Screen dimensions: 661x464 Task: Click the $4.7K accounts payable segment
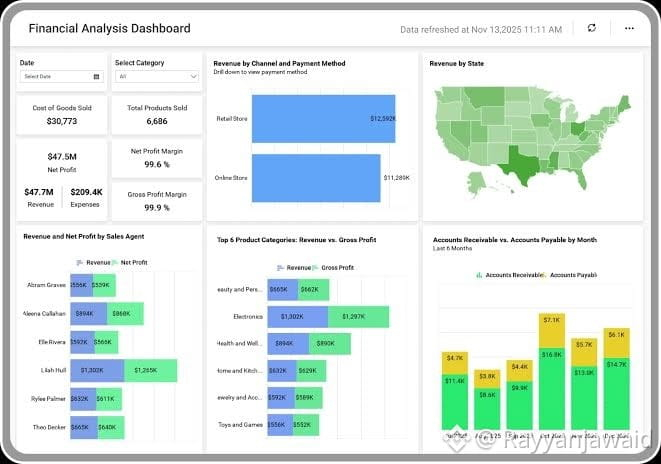[x=454, y=363]
